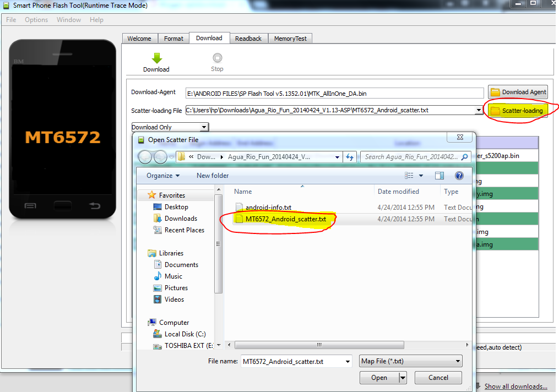Sort by the Type column header
559x392 pixels.
pyautogui.click(x=451, y=192)
